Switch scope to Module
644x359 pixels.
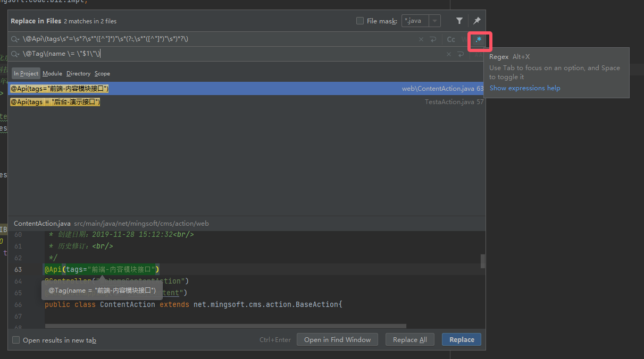pos(52,73)
